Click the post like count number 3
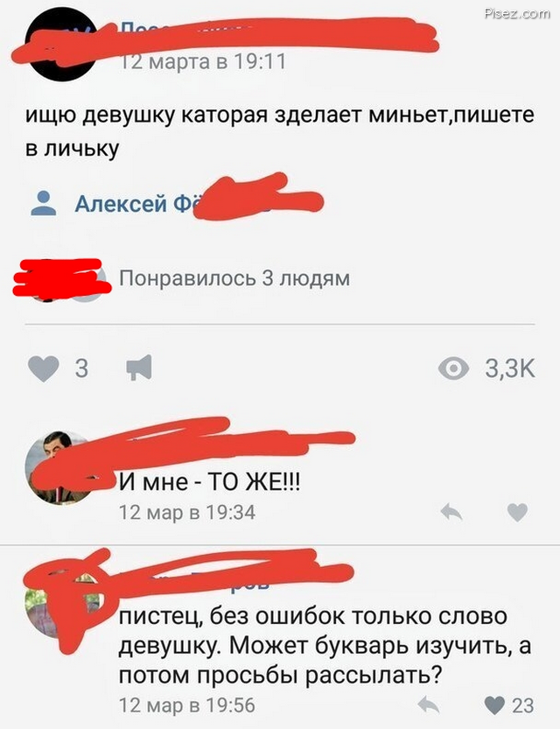 [81, 368]
